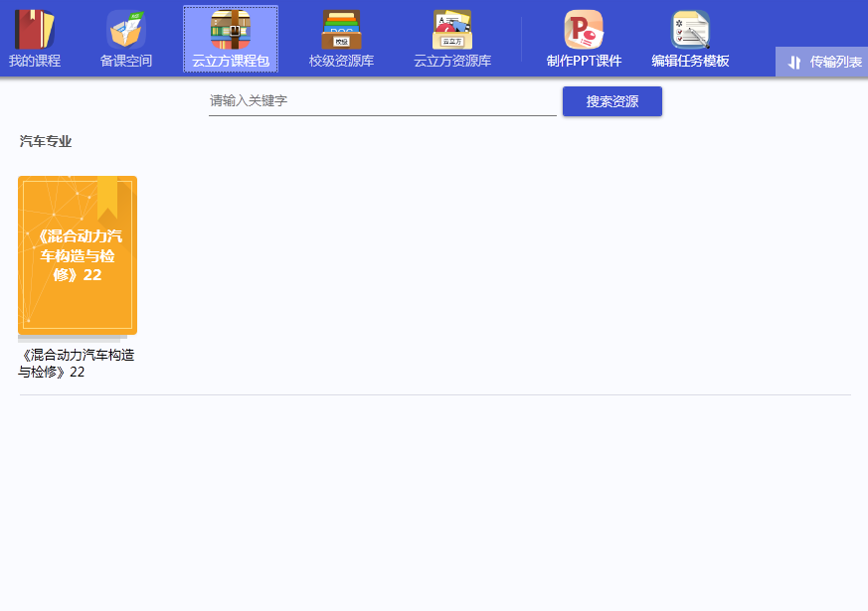Click the course title link below the cover
The height and width of the screenshot is (611, 868).
point(77,363)
